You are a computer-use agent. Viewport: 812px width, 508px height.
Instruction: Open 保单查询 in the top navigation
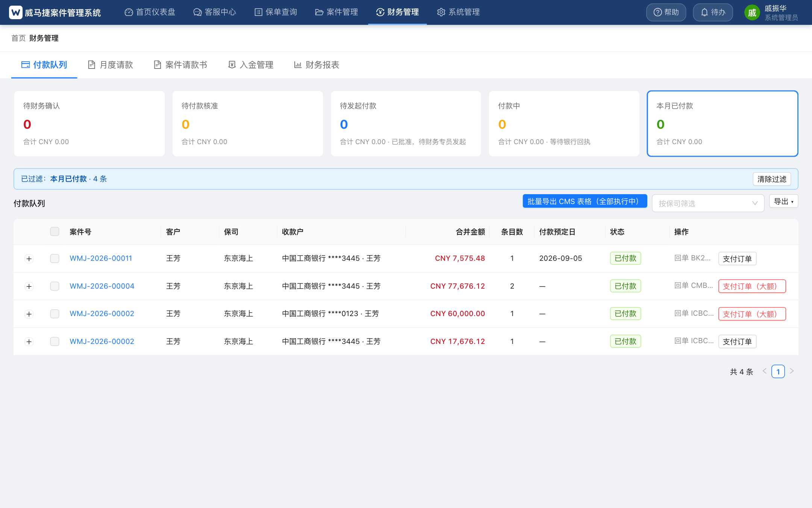click(x=276, y=12)
